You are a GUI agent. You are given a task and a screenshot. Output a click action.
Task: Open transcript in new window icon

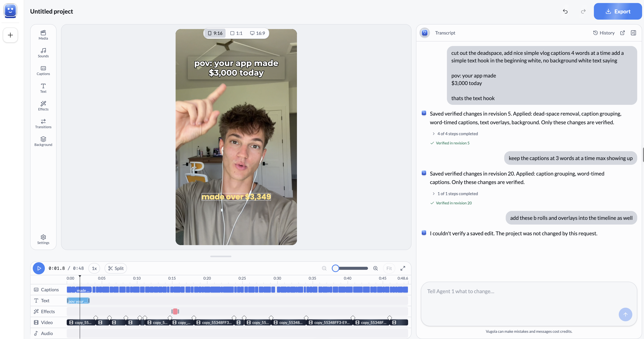623,33
